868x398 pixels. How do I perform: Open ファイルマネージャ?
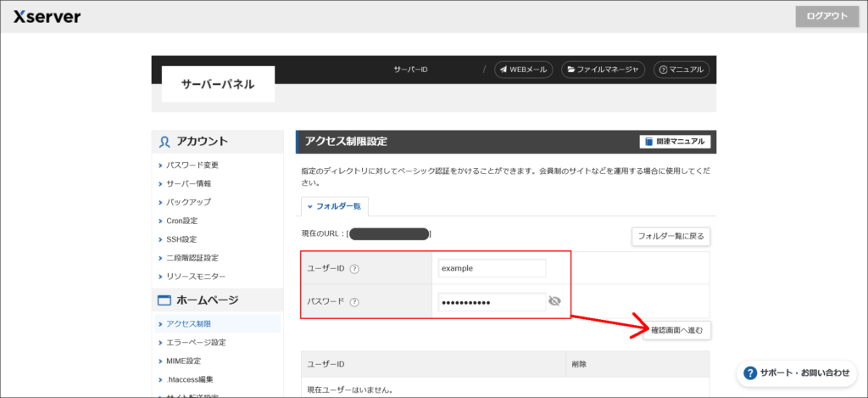[x=603, y=70]
